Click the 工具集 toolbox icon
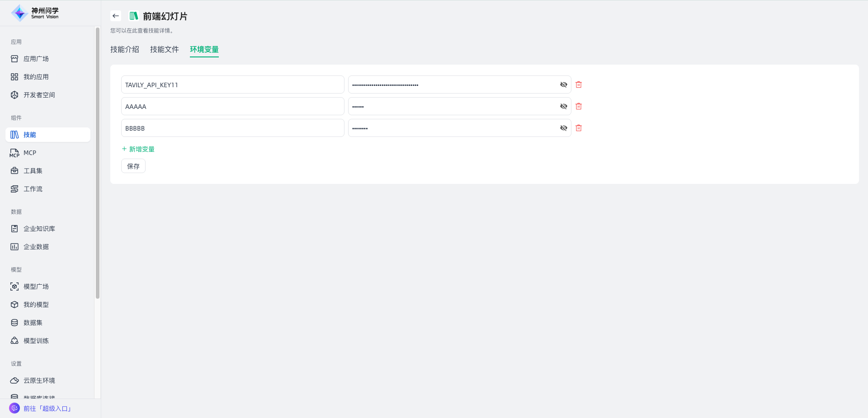This screenshot has width=868, height=418. point(14,171)
